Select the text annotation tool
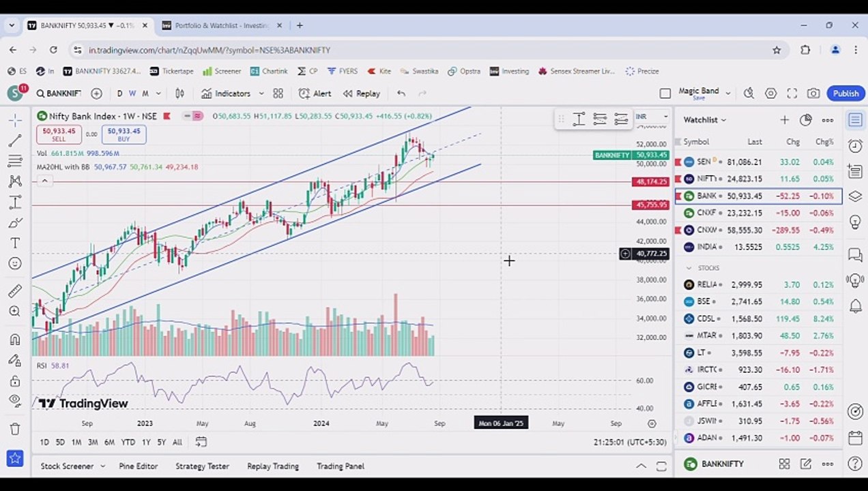 click(x=15, y=243)
